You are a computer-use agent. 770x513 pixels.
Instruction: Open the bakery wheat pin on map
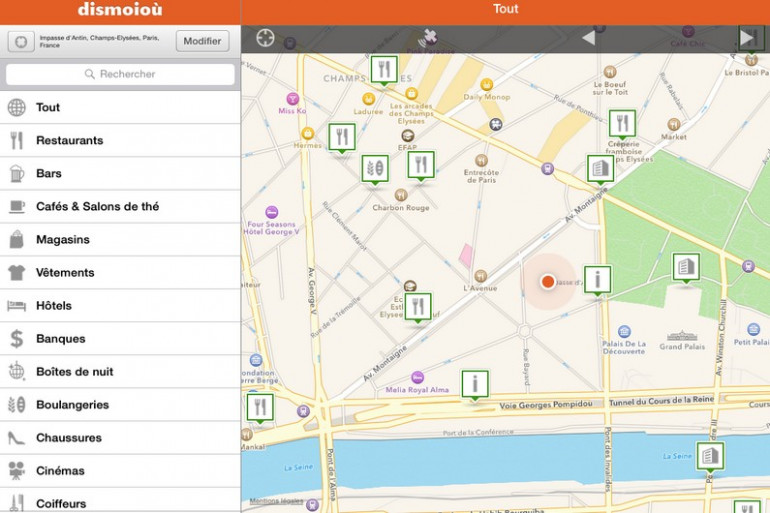[375, 170]
